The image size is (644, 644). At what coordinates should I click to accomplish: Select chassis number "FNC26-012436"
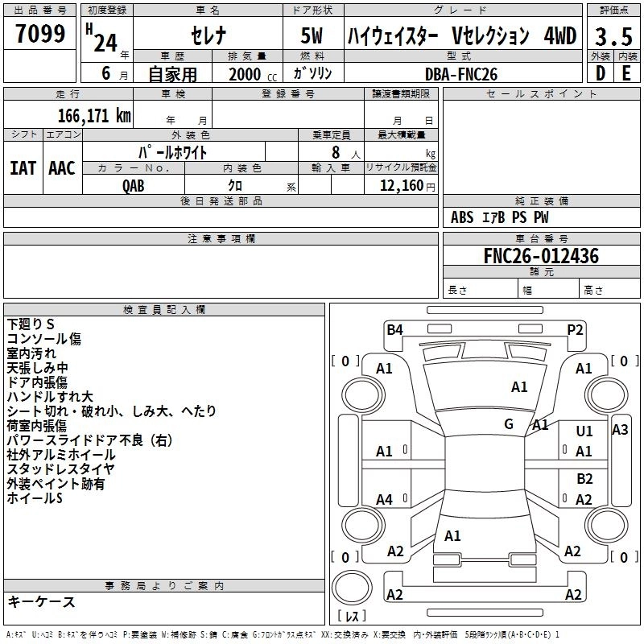(541, 256)
